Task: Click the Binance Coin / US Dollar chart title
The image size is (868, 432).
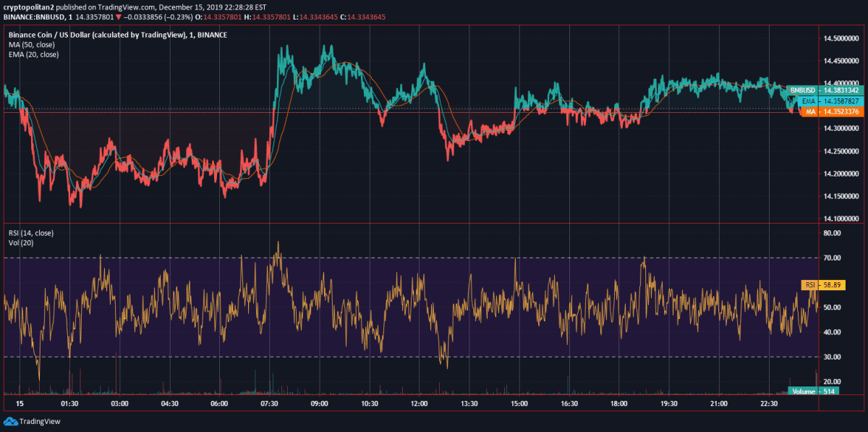Action: click(x=117, y=34)
